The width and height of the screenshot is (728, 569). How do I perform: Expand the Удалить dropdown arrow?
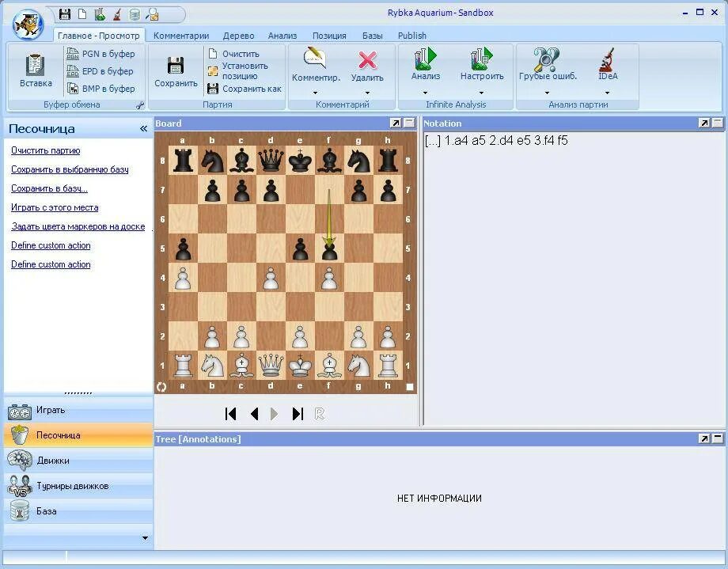tap(367, 93)
